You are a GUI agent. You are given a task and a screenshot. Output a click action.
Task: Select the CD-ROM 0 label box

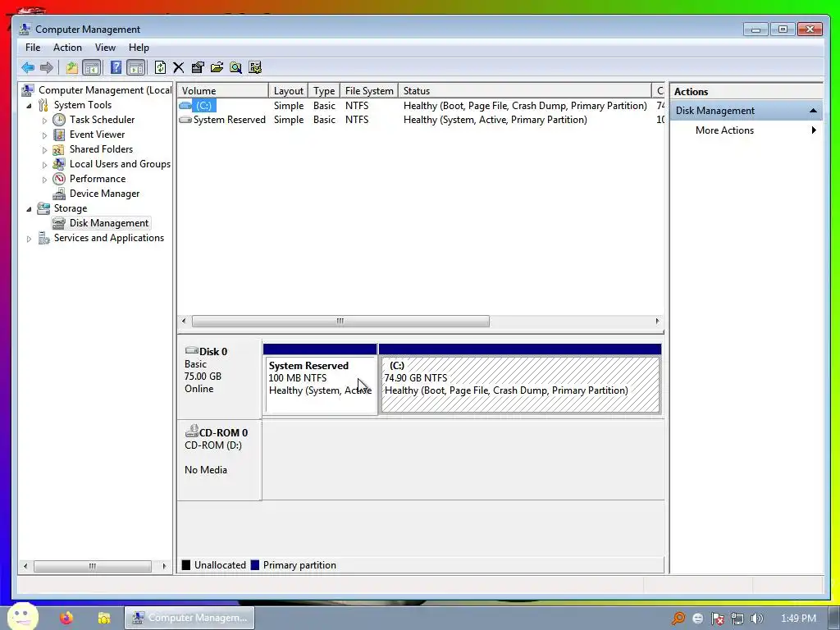(x=219, y=460)
